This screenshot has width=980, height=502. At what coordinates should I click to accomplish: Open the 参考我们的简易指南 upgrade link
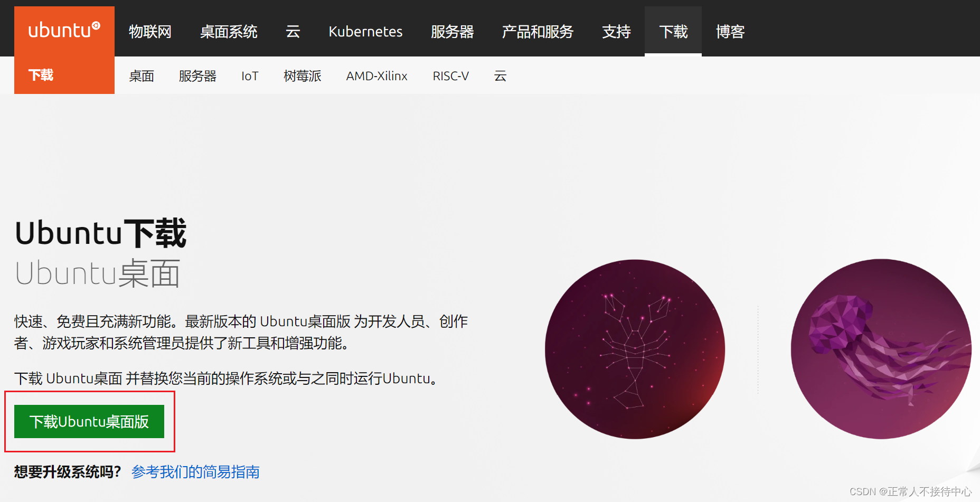pos(195,472)
